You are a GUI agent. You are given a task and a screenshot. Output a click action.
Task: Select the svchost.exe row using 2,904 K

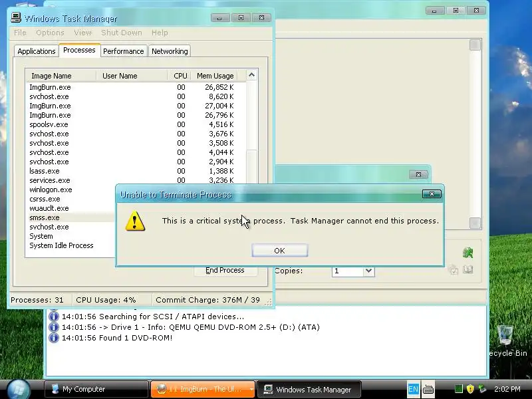pos(136,162)
